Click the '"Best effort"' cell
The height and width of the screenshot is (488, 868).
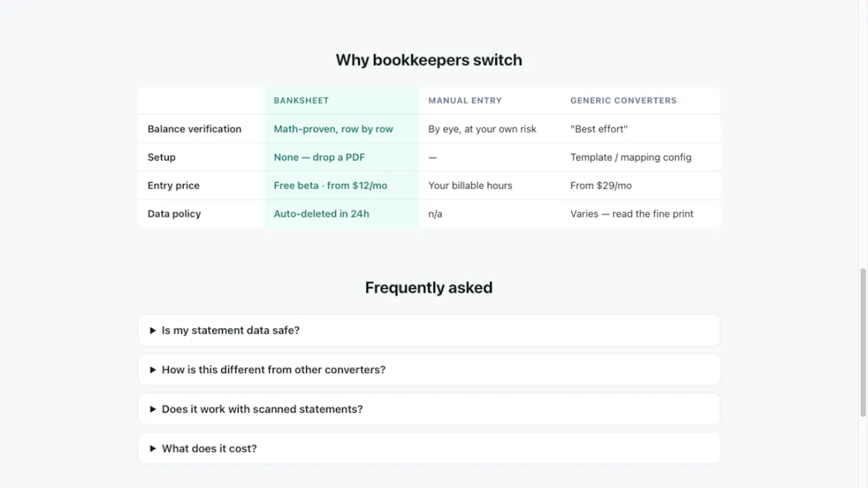point(640,129)
